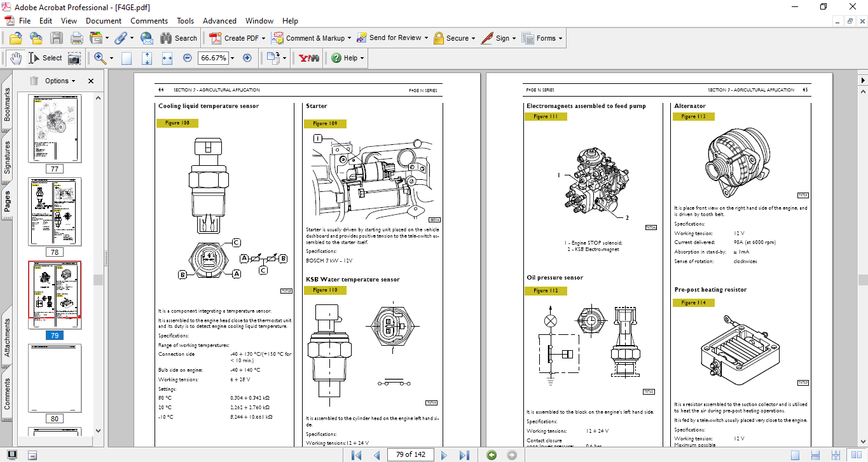Click the Yahoo search toolbar icon
The height and width of the screenshot is (462, 868).
(308, 58)
